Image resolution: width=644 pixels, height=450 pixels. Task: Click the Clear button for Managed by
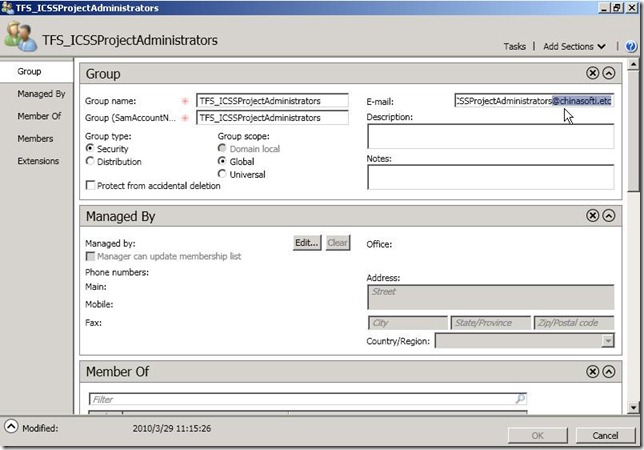click(338, 243)
